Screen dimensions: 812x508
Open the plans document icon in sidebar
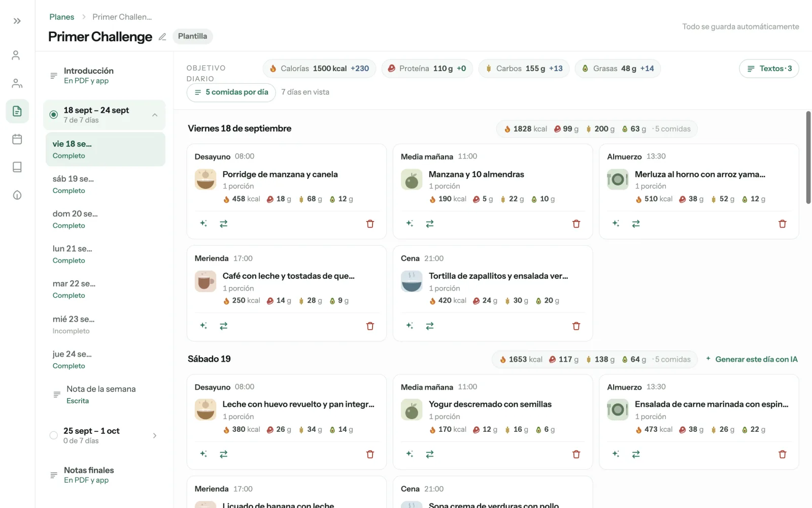(17, 111)
